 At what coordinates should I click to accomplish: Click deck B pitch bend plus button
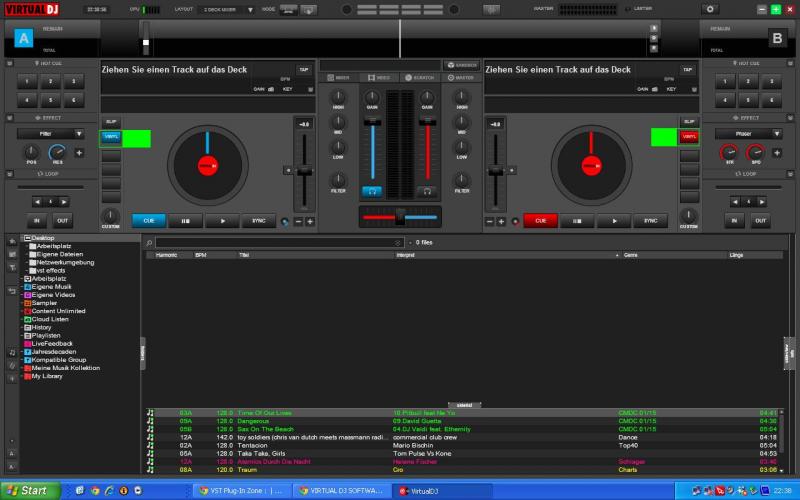(501, 221)
